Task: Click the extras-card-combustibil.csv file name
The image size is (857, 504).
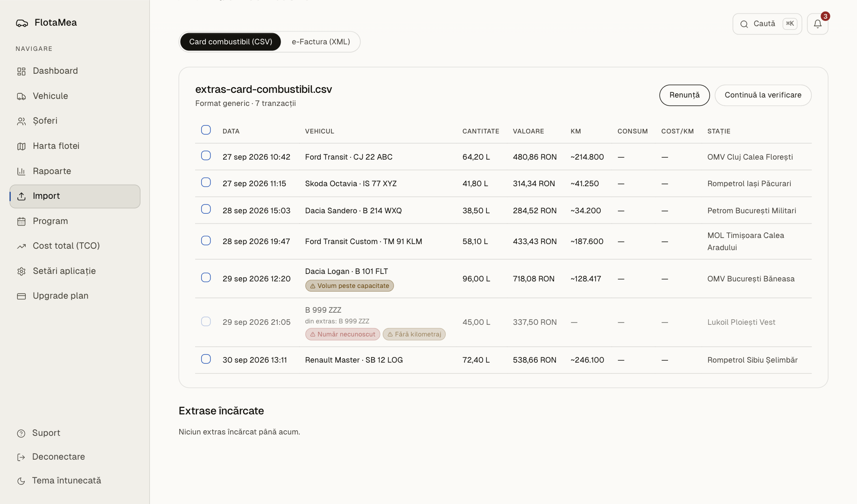Action: (x=263, y=89)
